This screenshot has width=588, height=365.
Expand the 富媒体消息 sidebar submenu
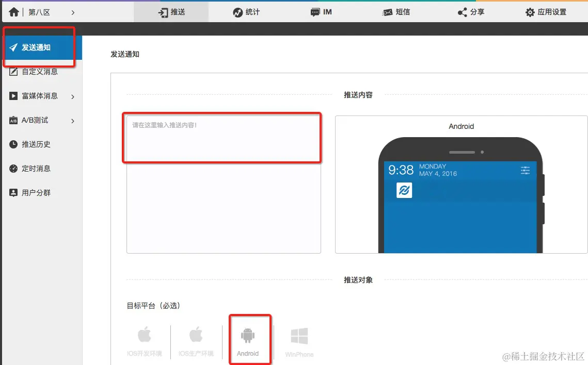(39, 95)
